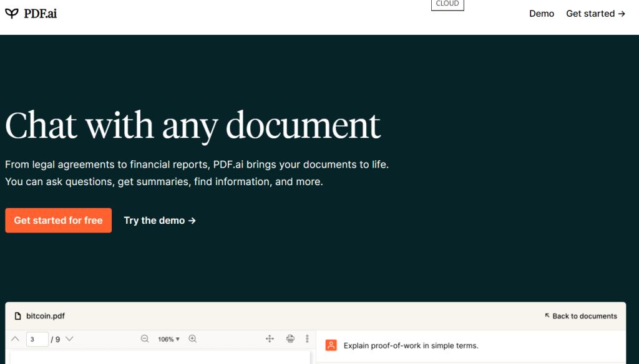Click the total page count '/ 9'
The height and width of the screenshot is (364, 639).
click(x=56, y=340)
